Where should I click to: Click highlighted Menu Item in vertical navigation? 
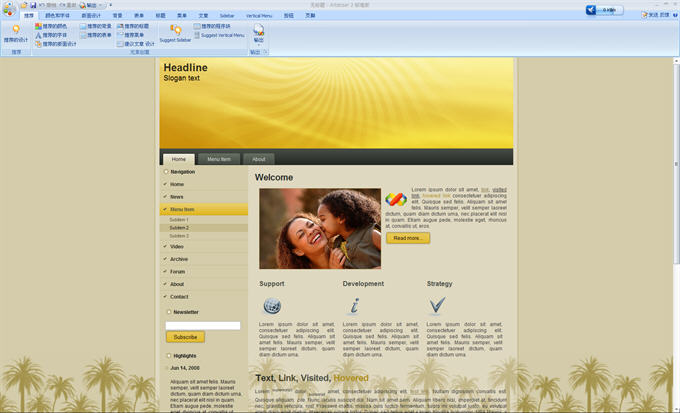204,210
